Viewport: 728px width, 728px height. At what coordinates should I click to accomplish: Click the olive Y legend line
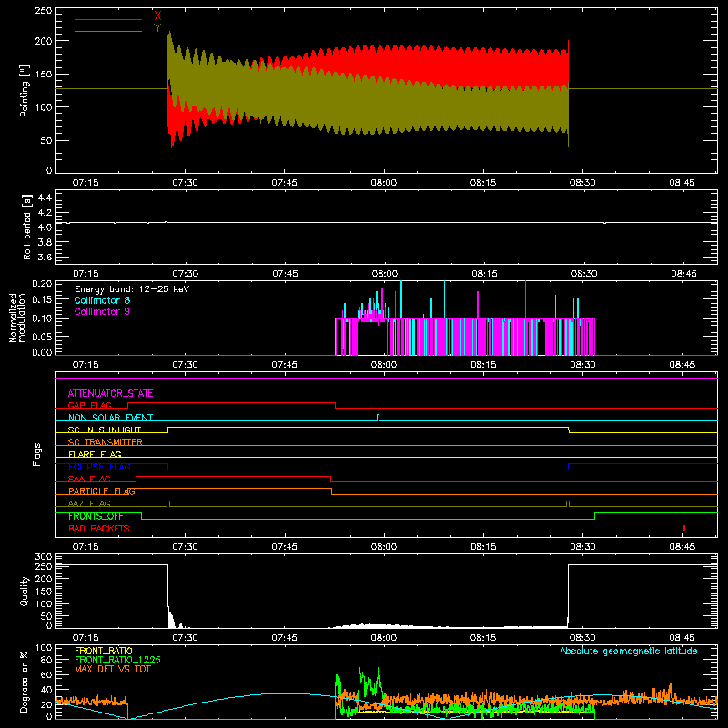tap(108, 31)
